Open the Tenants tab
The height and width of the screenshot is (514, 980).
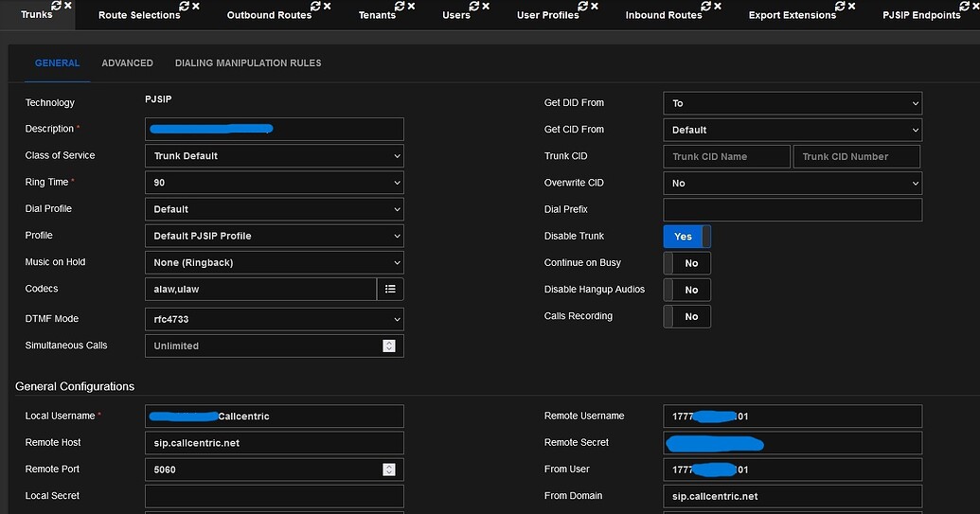click(377, 15)
